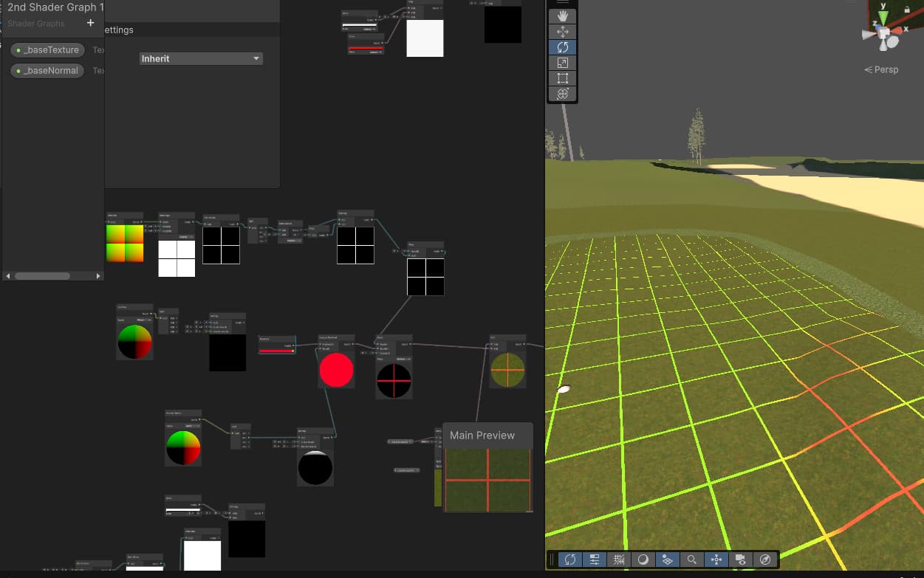Open the Inherit precision dropdown

coord(201,58)
